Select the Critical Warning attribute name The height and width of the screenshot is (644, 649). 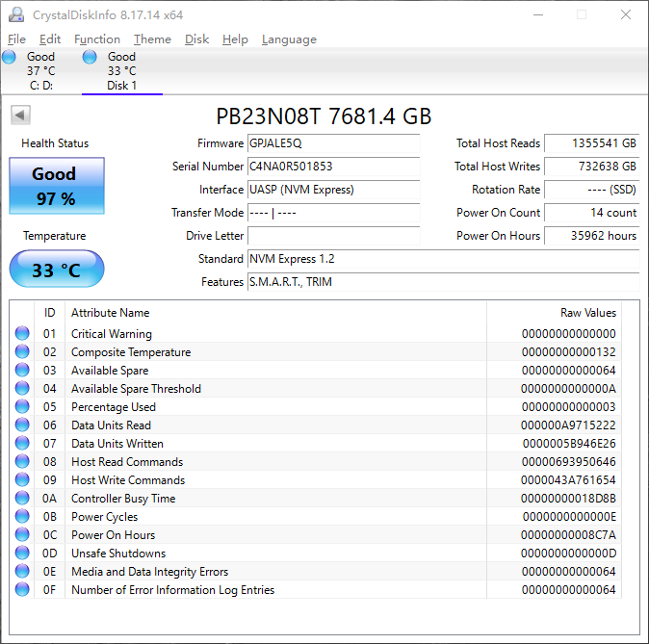[x=112, y=334]
